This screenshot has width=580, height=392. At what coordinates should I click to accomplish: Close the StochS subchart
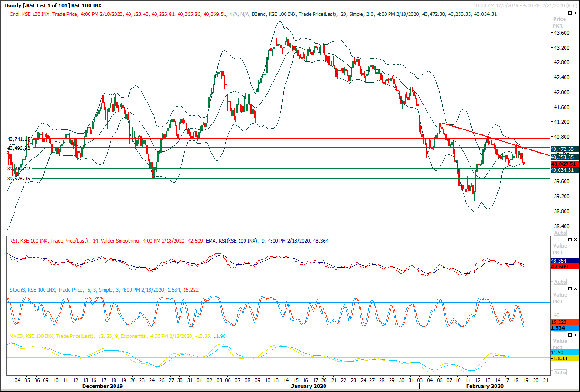coord(576,288)
